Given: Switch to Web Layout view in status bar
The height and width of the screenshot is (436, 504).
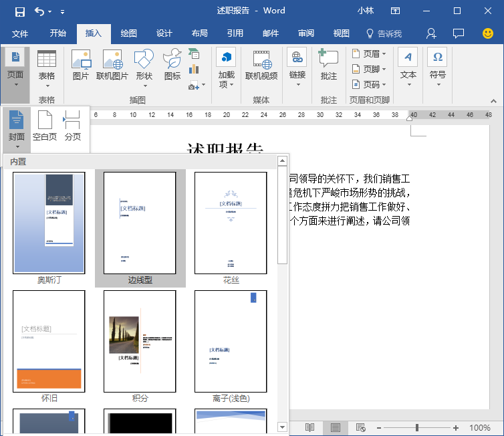Looking at the screenshot, I should [361, 427].
